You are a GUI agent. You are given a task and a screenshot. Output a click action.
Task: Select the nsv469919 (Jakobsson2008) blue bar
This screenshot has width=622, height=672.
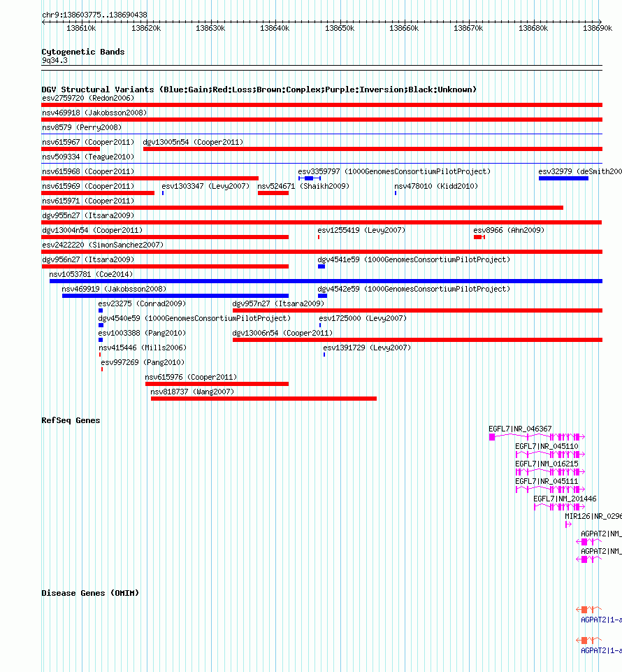[x=175, y=296]
